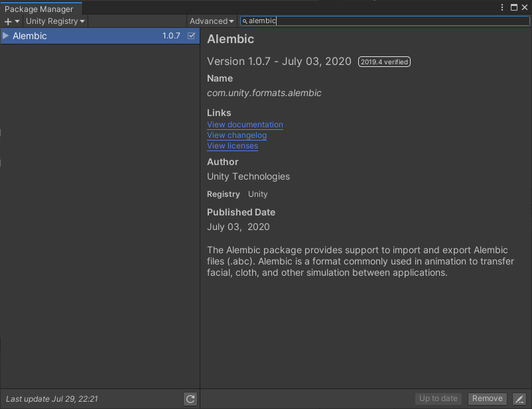Select the Alembic package row
The height and width of the screenshot is (409, 532).
(100, 36)
